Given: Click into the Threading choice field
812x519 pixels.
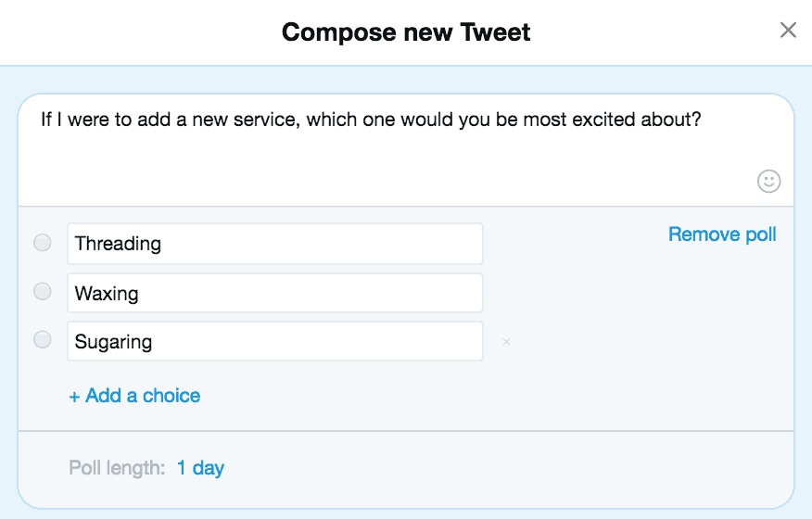Looking at the screenshot, I should pos(274,244).
